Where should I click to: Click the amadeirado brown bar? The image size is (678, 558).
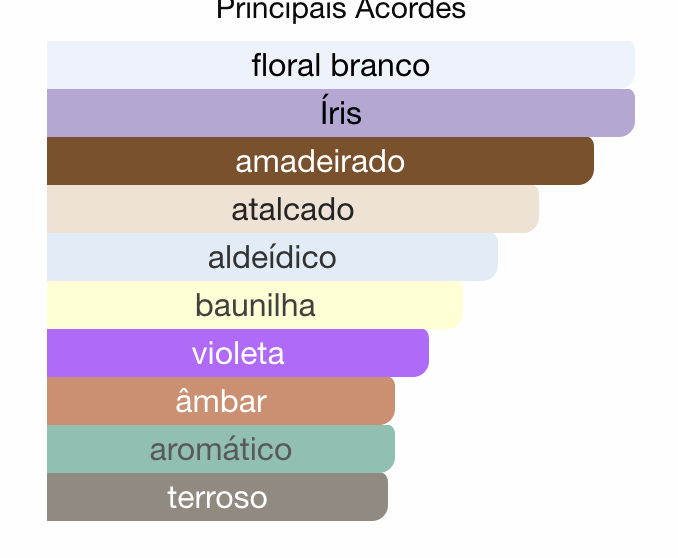[320, 161]
